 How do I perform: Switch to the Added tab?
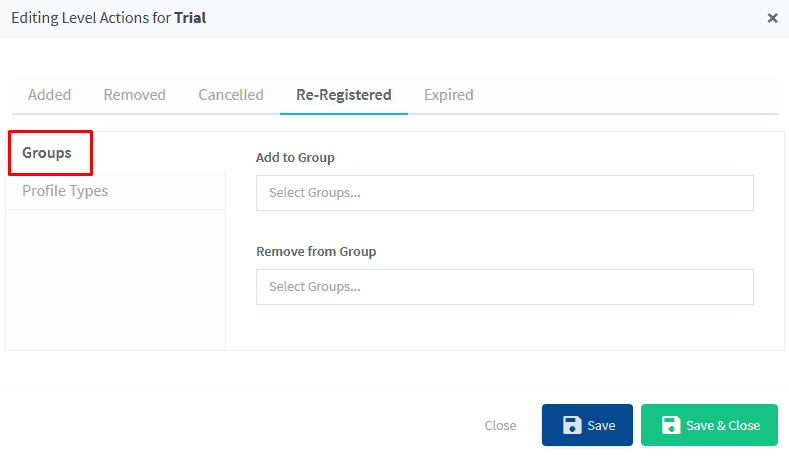pos(49,95)
